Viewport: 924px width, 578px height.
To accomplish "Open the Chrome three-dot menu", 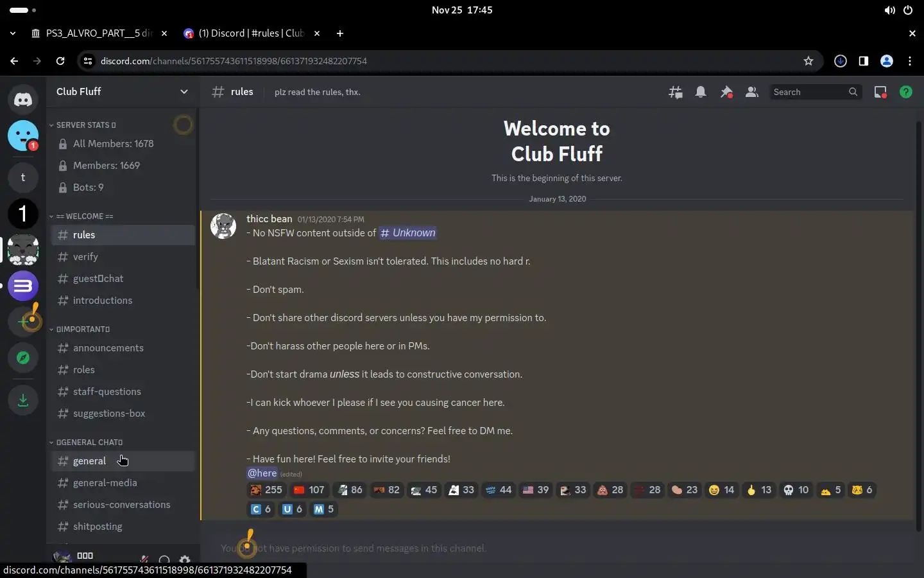I will tap(910, 61).
